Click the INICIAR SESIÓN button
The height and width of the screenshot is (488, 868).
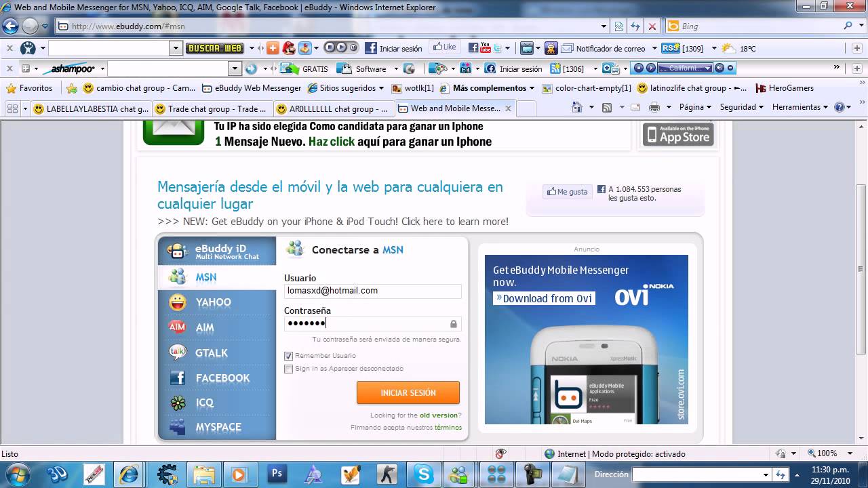[408, 392]
